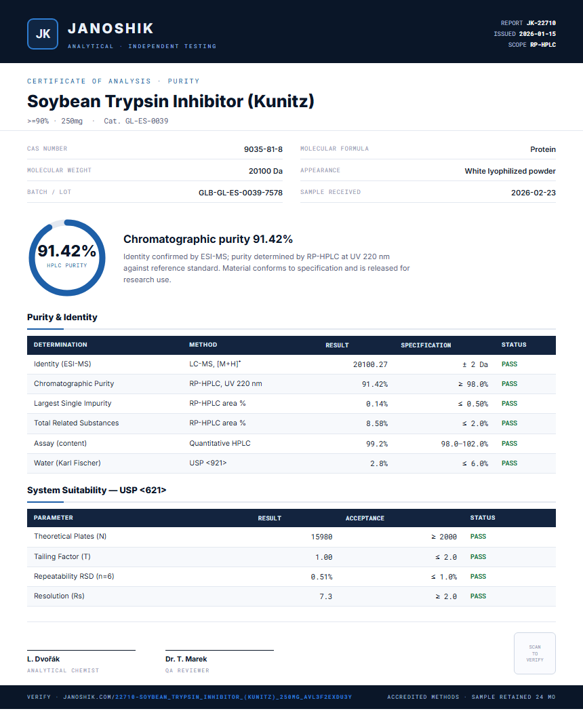Click the specification 98.0–102.0% cell

pyautogui.click(x=464, y=444)
